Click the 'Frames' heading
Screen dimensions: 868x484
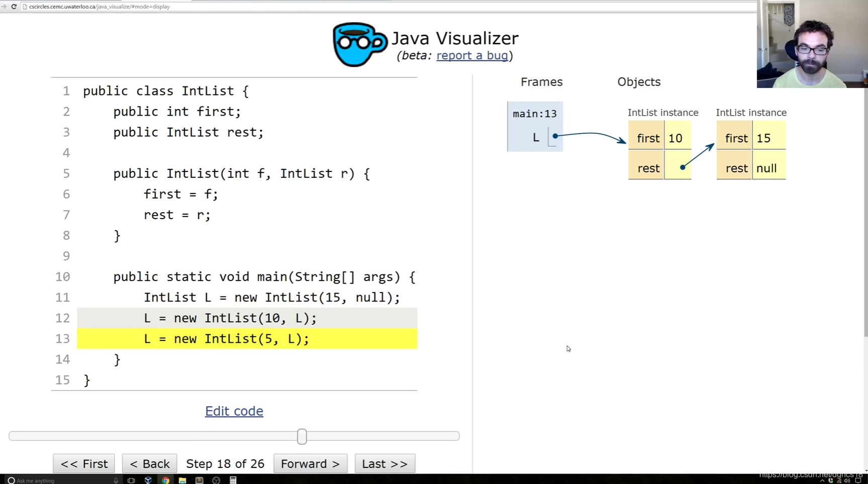(x=541, y=82)
